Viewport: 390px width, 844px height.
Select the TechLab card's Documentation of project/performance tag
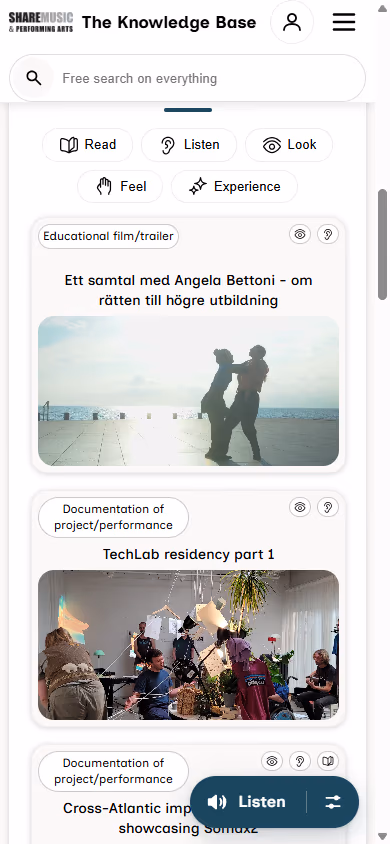[114, 517]
